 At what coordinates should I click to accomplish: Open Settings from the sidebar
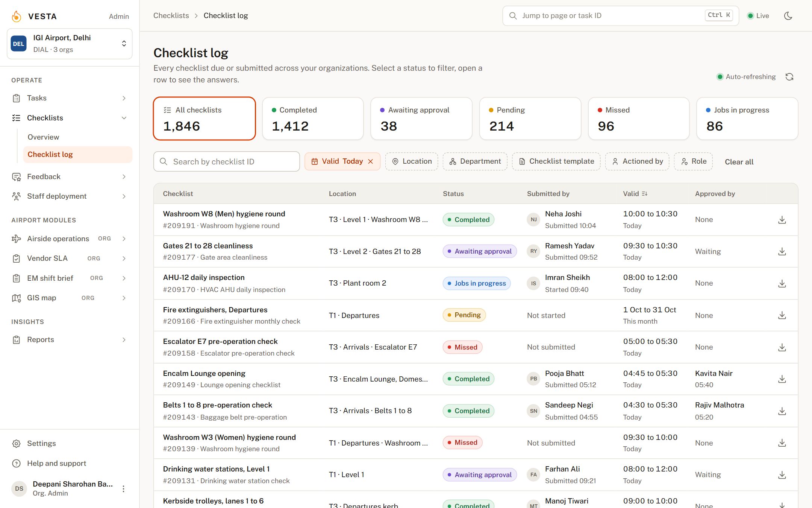70,443
